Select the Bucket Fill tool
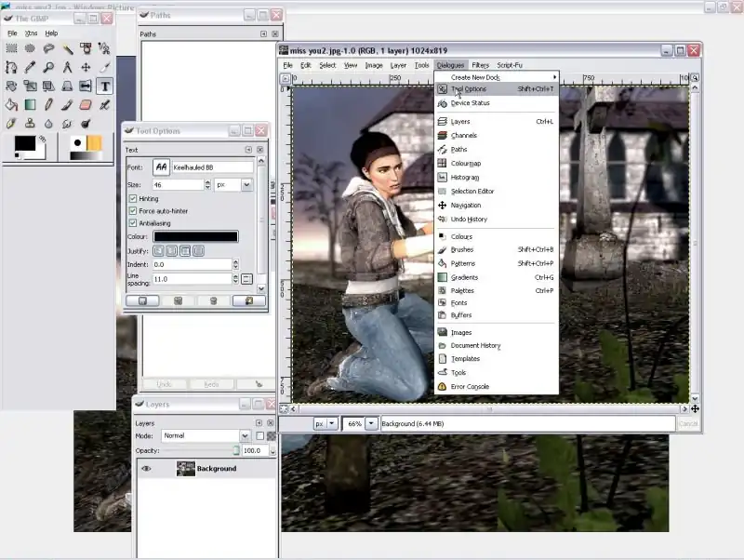This screenshot has width=744, height=560. click(x=11, y=104)
